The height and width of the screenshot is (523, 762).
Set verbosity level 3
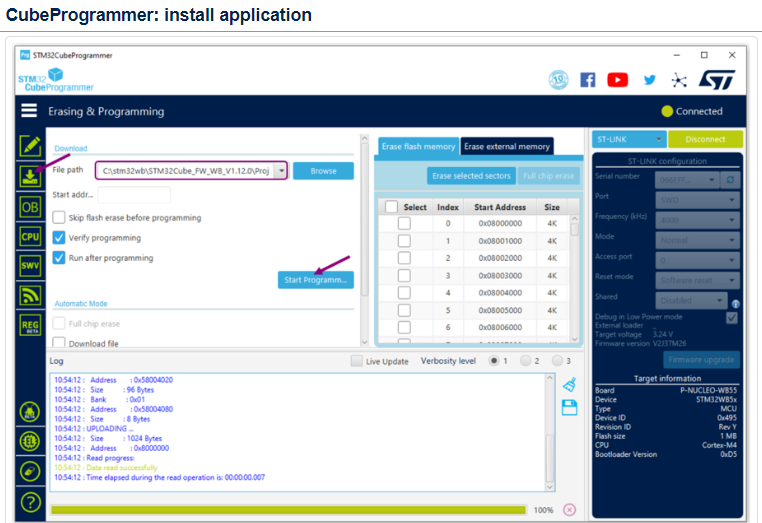pos(557,361)
